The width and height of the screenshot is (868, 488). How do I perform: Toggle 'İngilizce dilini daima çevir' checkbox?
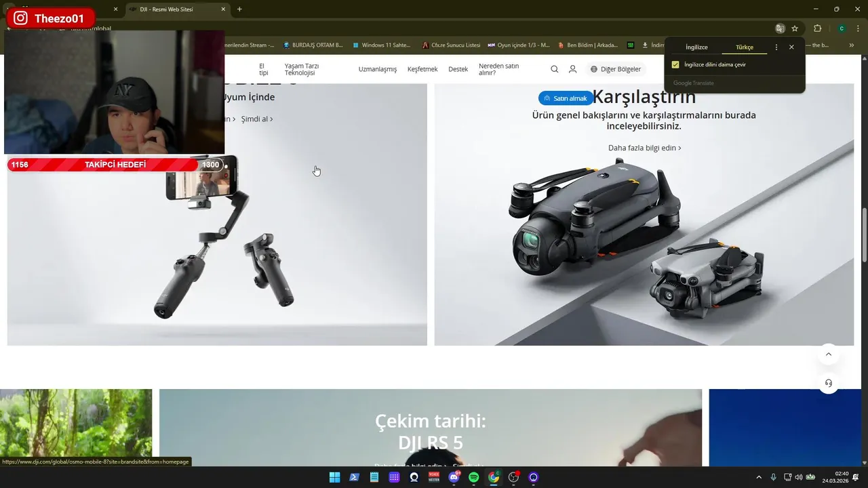point(675,64)
